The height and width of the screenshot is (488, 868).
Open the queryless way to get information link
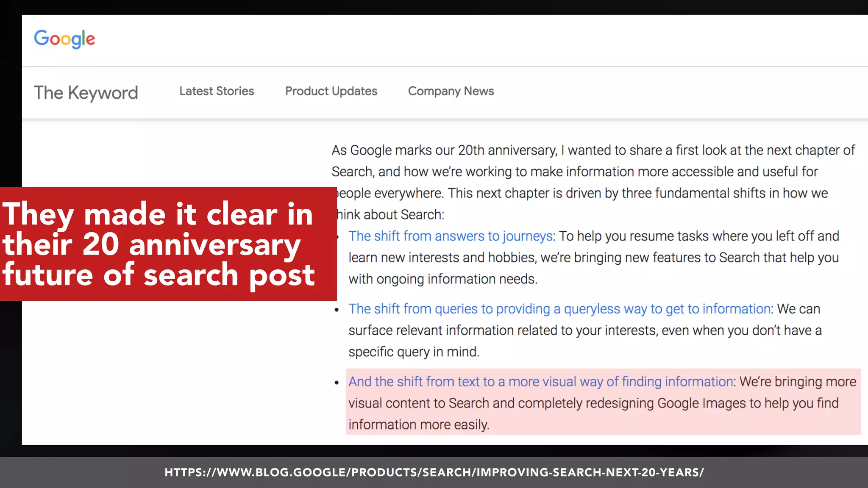pos(559,309)
